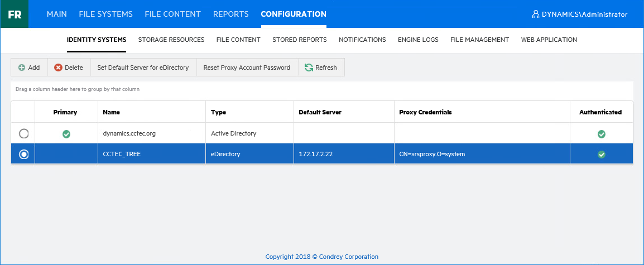Open the File Systems menu

pyautogui.click(x=105, y=14)
